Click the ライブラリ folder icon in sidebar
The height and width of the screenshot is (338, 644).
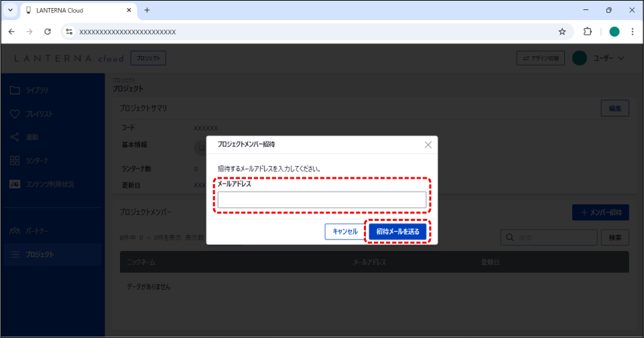coord(15,90)
